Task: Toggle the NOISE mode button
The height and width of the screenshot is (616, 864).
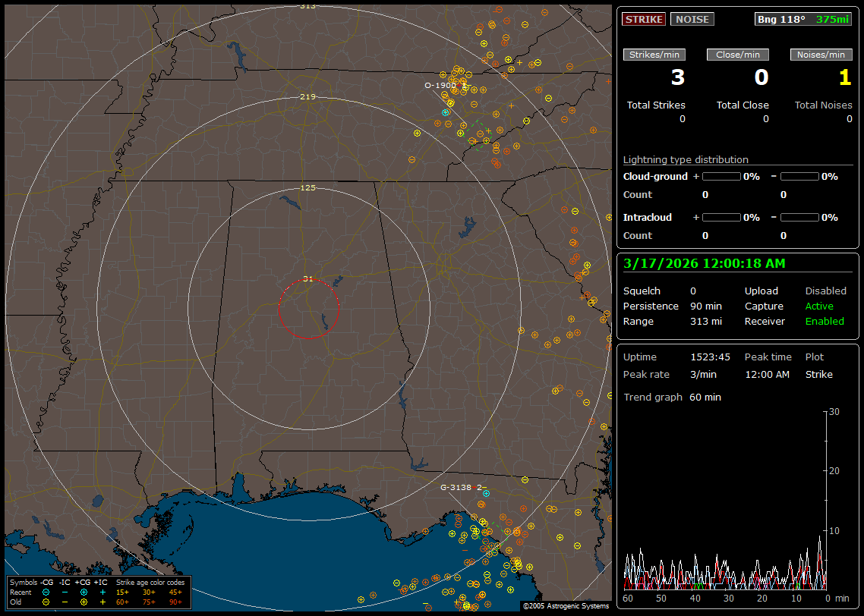Action: coord(692,19)
